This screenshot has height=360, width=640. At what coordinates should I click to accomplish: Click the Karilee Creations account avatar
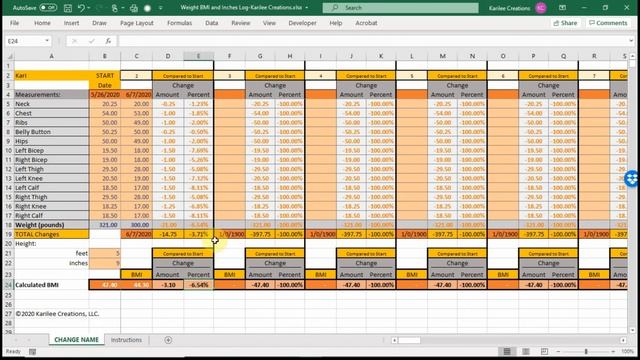click(541, 8)
